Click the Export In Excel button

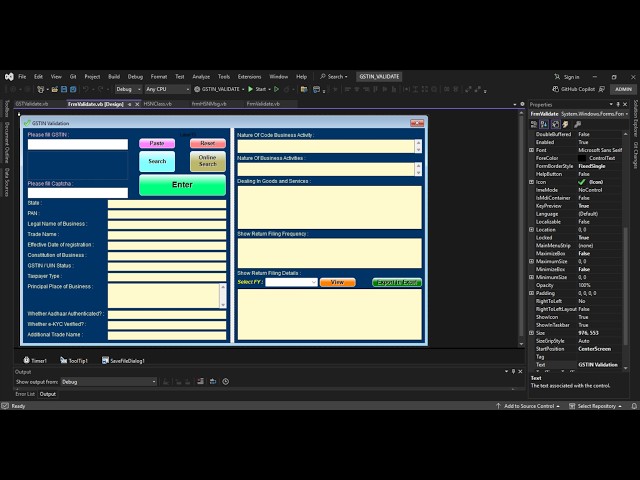click(397, 282)
